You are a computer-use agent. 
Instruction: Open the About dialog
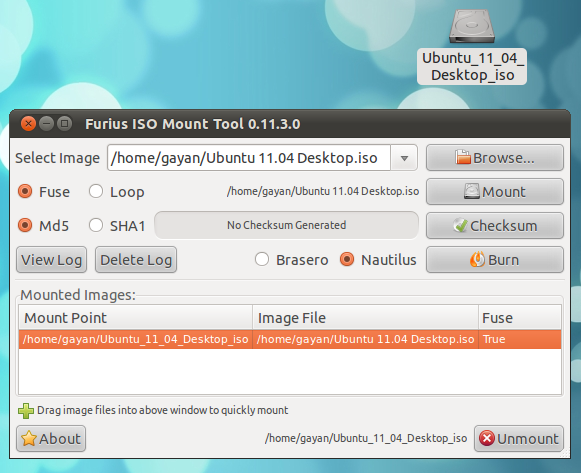point(51,439)
